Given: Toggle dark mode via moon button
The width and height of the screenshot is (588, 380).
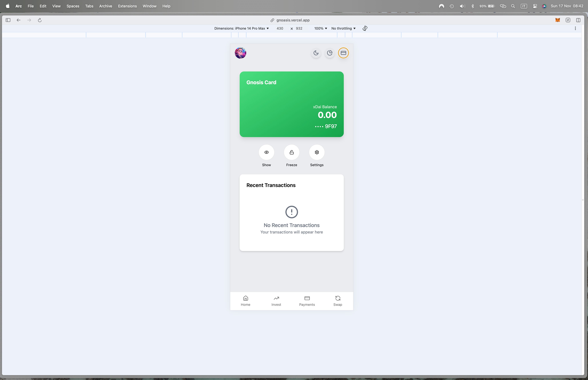Looking at the screenshot, I should pyautogui.click(x=316, y=53).
